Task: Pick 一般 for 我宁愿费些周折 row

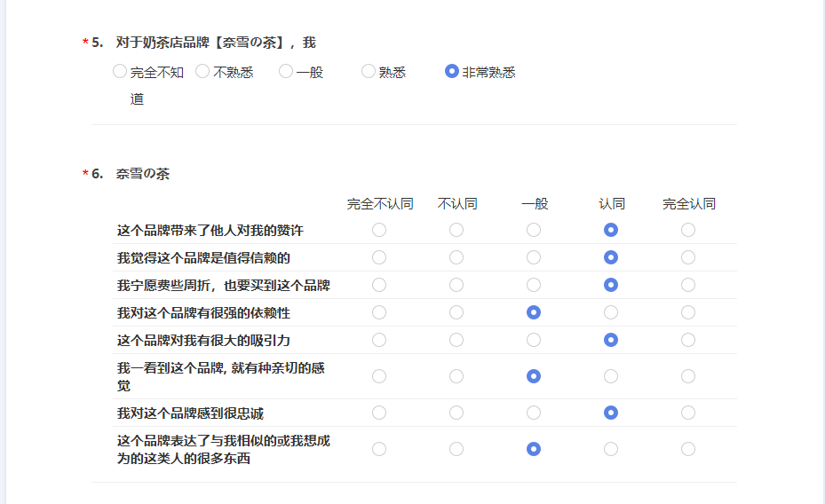Action: pyautogui.click(x=534, y=285)
